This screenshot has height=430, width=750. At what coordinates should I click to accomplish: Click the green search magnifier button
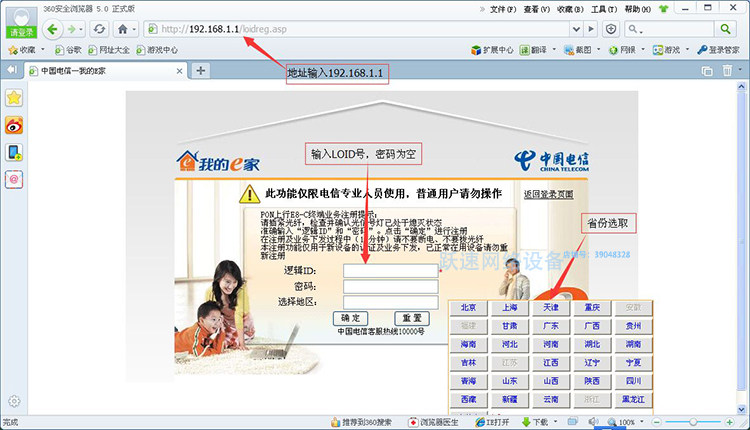click(x=725, y=29)
